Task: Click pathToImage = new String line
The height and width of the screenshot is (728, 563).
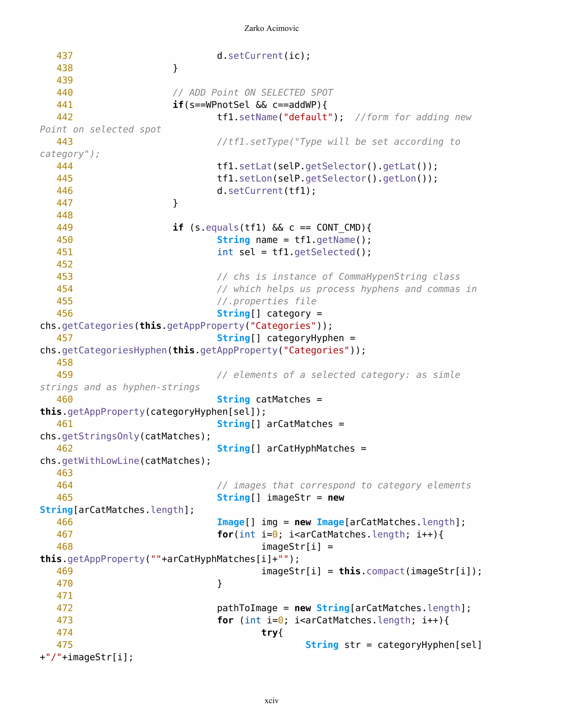Action: (x=344, y=608)
